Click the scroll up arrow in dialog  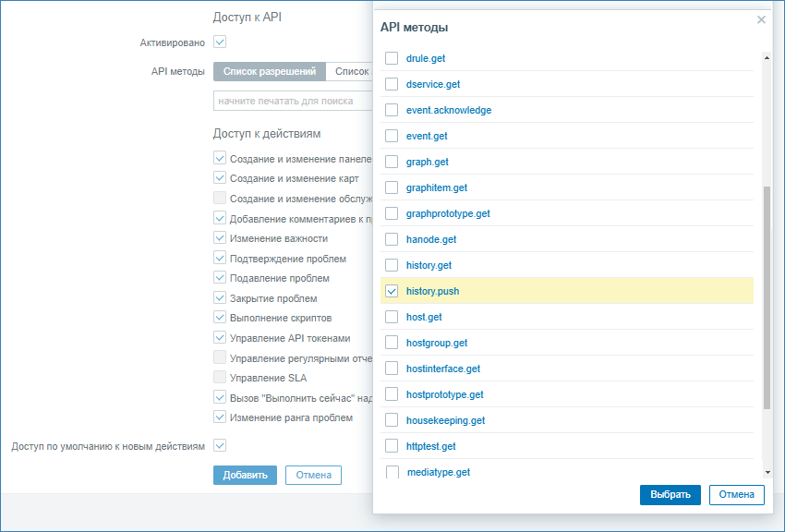(x=767, y=57)
